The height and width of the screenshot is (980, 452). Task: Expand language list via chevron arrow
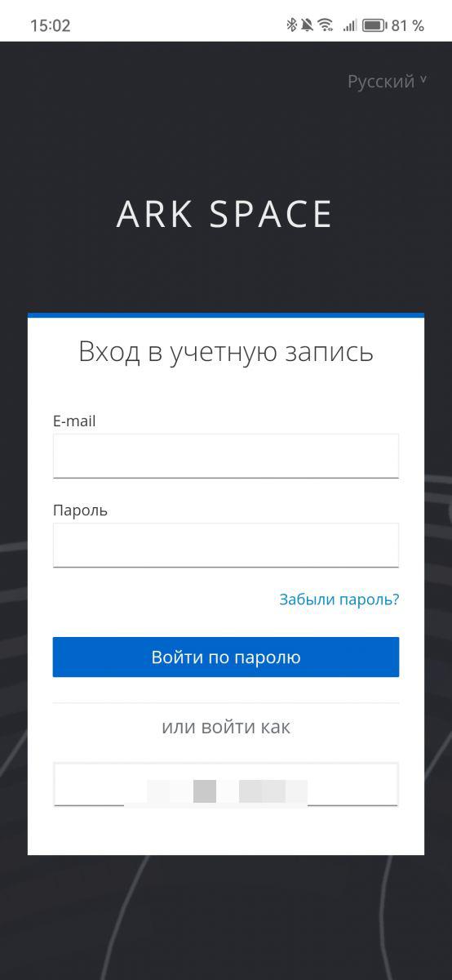point(423,81)
